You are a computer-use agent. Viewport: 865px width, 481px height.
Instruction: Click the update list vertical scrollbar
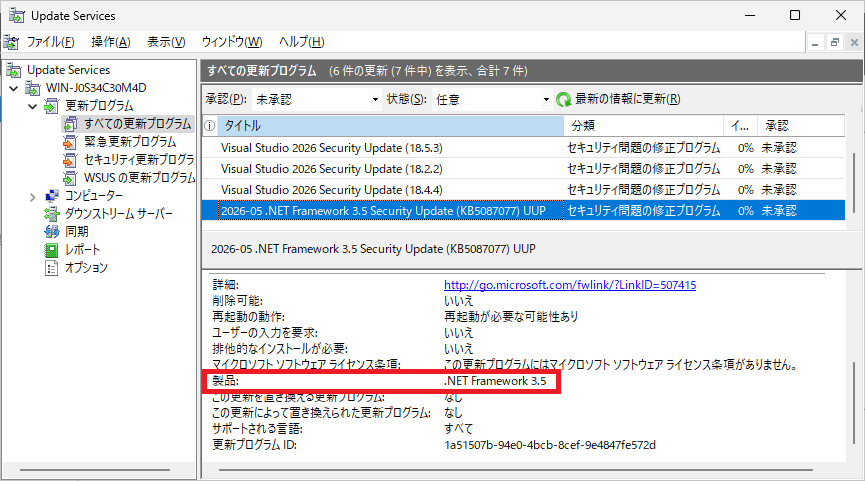(x=853, y=181)
